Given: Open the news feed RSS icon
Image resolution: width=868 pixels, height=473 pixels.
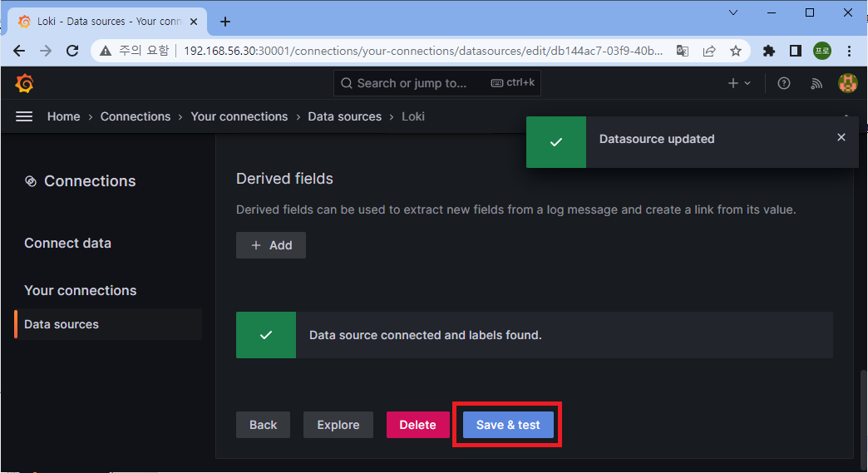Looking at the screenshot, I should tap(816, 83).
